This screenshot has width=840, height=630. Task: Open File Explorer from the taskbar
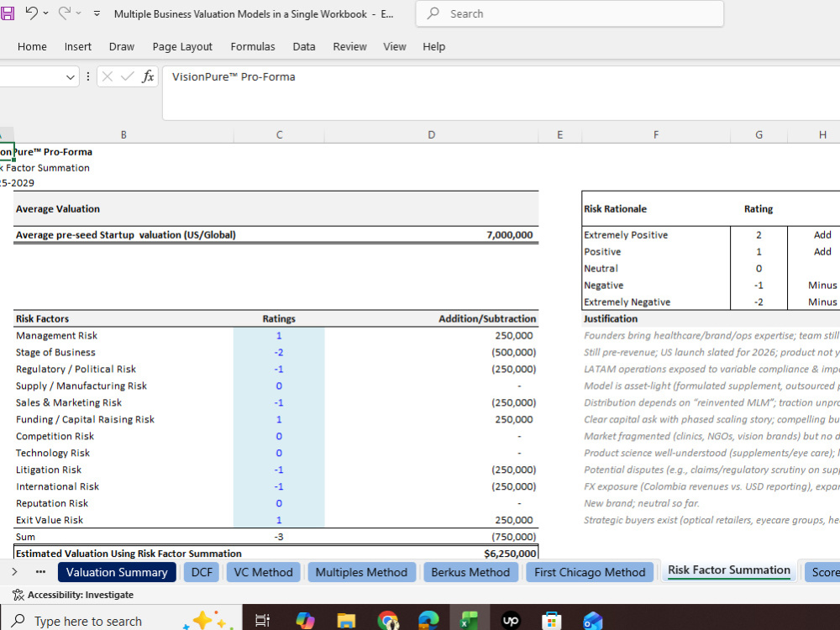click(346, 621)
